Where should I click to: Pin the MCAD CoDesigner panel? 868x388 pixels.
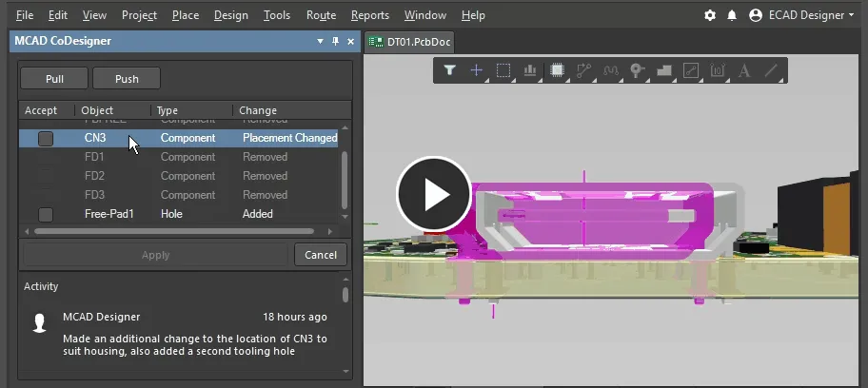(x=335, y=41)
